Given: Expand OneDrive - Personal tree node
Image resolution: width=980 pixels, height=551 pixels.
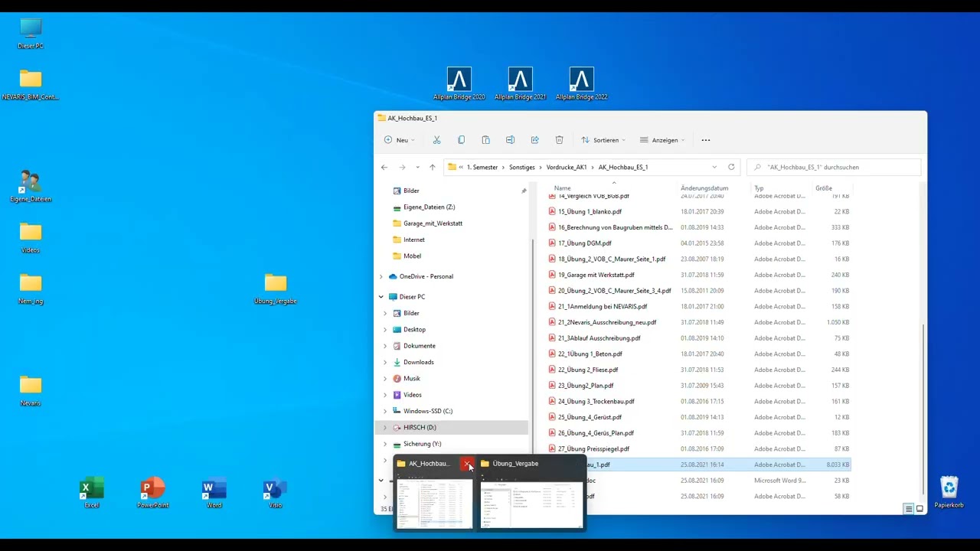Looking at the screenshot, I should [x=381, y=276].
